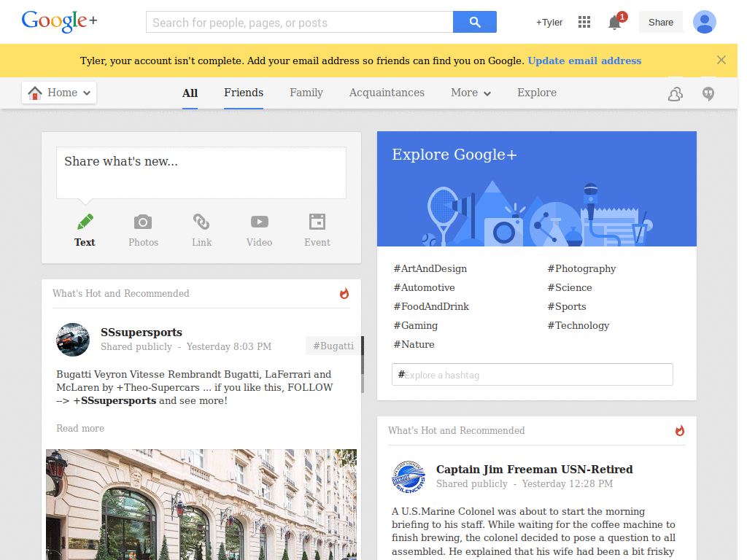Focus the Explore a hashtag field
This screenshot has height=560, width=747.
pos(532,375)
